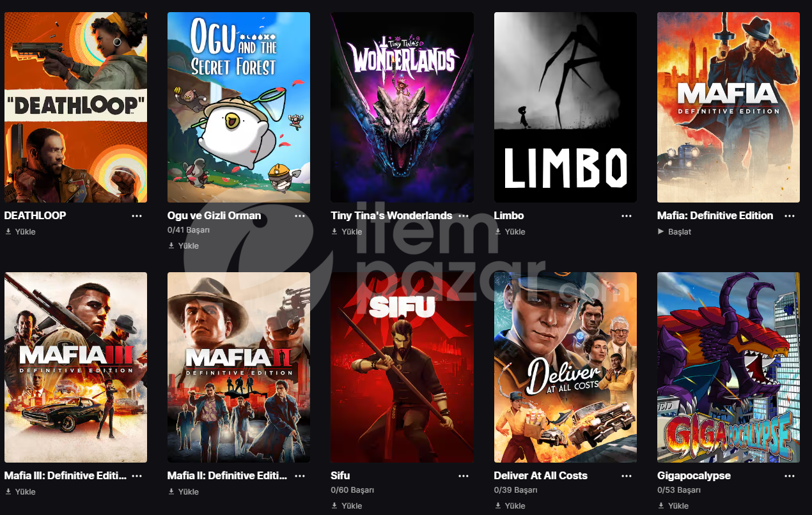Open options menu for Mafia: Definitive Edition

[790, 216]
